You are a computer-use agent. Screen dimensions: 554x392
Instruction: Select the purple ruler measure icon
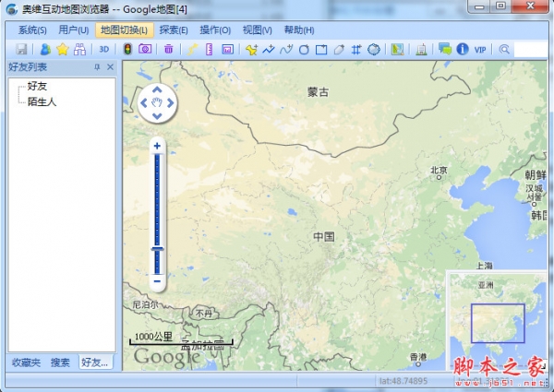point(210,50)
